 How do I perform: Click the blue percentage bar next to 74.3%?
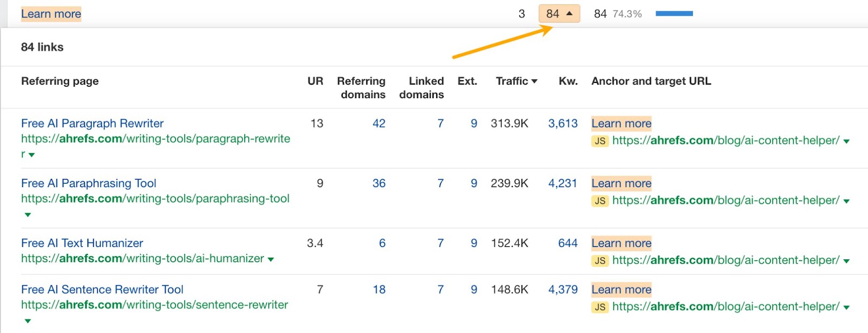pos(674,14)
